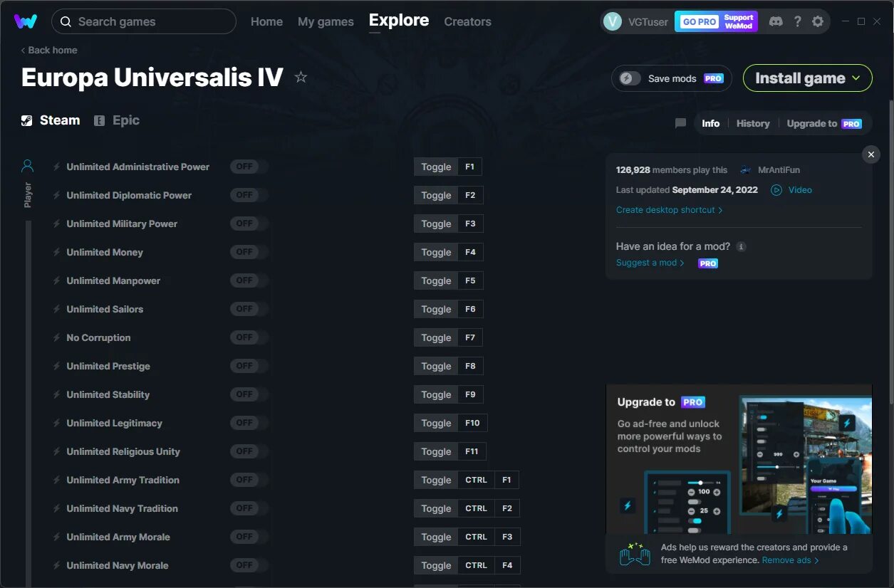Screen dimensions: 894x588
Task: Select the Player category icon
Action: [x=27, y=166]
